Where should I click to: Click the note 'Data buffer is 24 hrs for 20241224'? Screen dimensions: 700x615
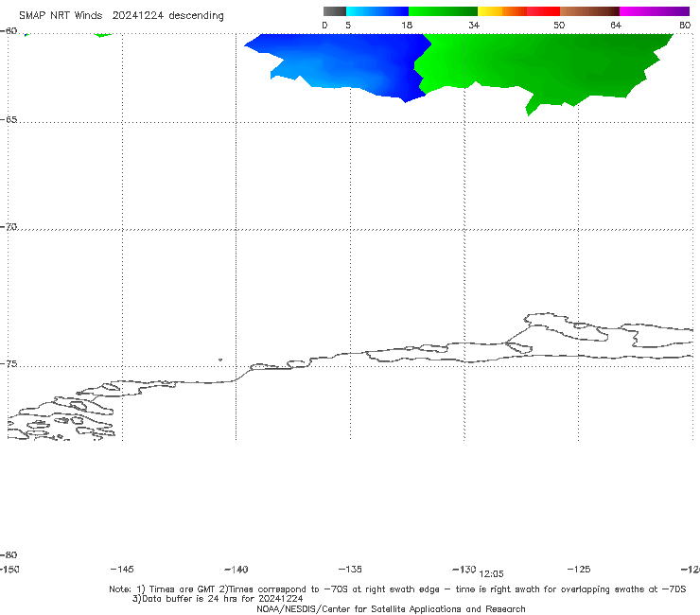(x=218, y=599)
